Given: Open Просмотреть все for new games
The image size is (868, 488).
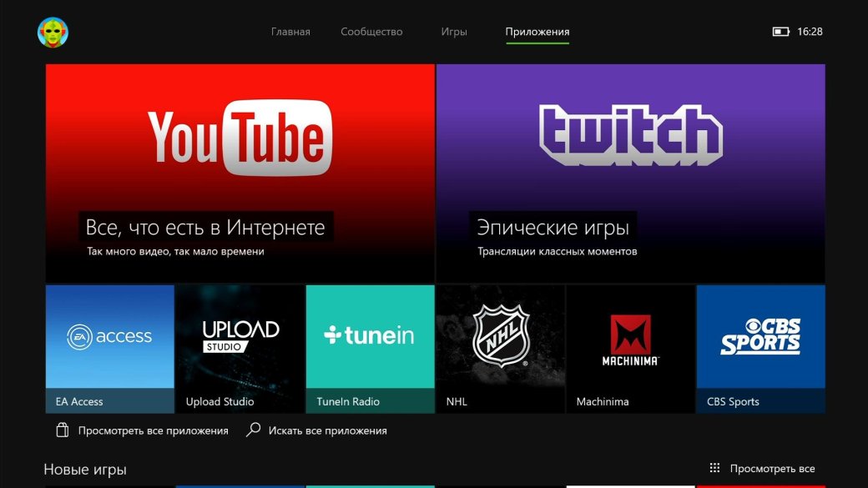Looking at the screenshot, I should (x=772, y=469).
